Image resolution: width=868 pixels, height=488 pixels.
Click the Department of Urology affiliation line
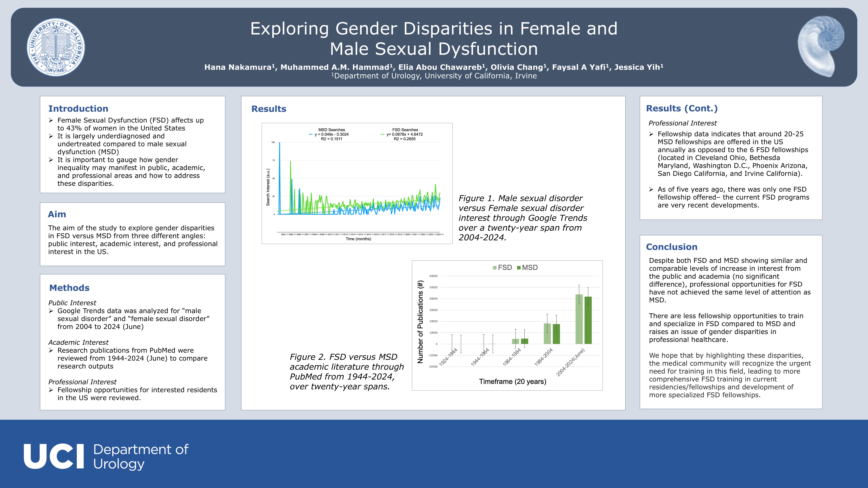click(434, 76)
